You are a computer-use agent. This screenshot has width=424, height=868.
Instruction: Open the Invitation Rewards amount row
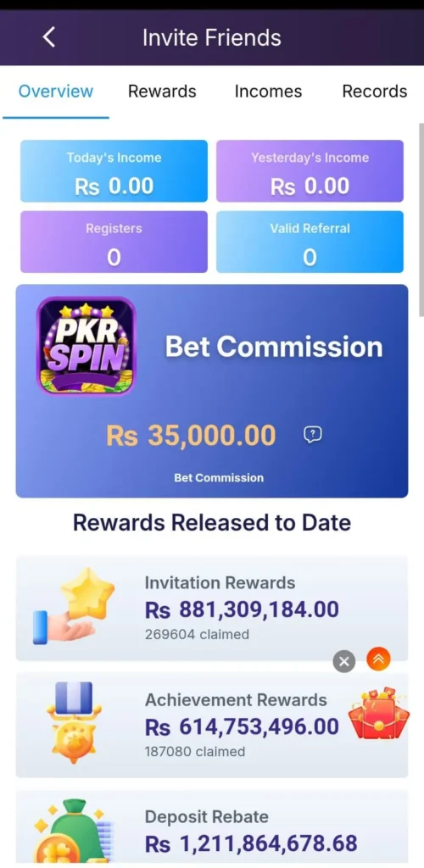[x=212, y=609]
